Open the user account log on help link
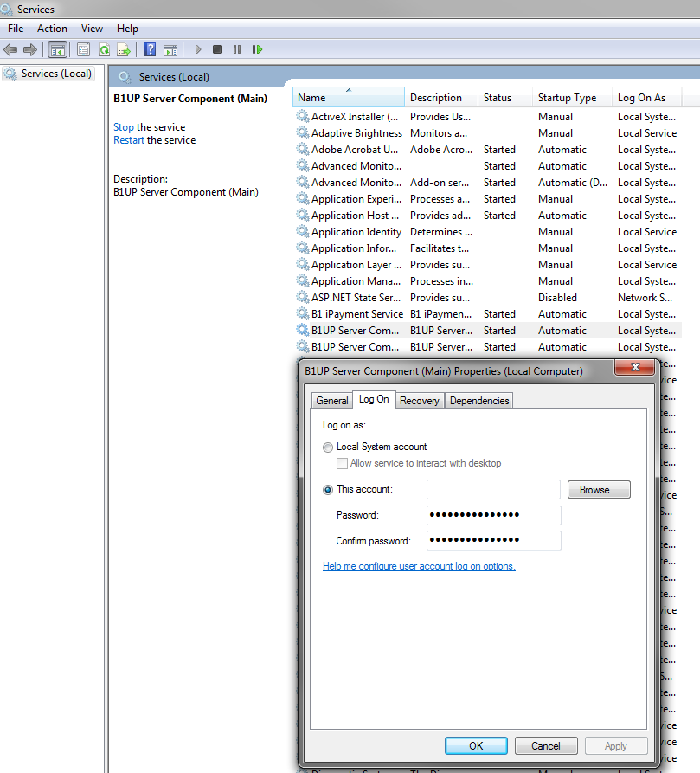This screenshot has width=700, height=773. (x=419, y=566)
